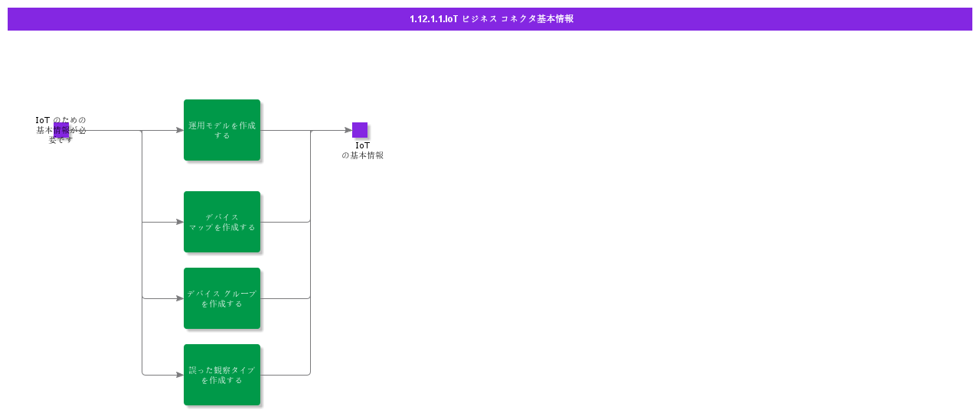Select the right vertical merging connector line

click(310, 252)
